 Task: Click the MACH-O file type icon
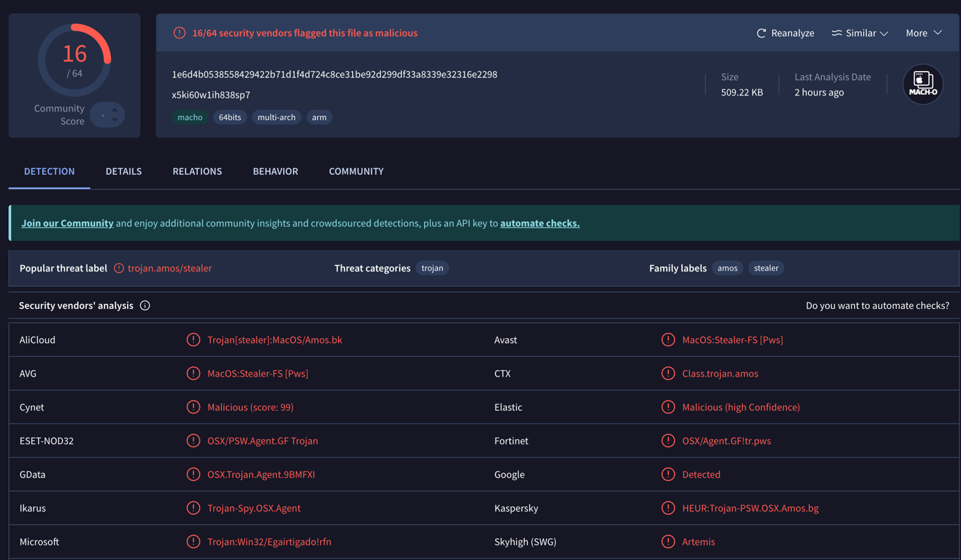tap(923, 84)
